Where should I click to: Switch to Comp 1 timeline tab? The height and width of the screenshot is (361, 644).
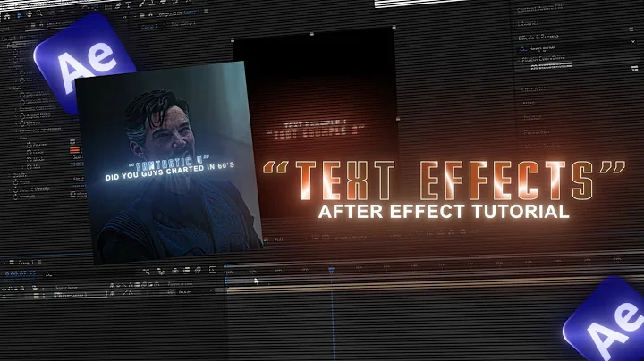[26, 262]
